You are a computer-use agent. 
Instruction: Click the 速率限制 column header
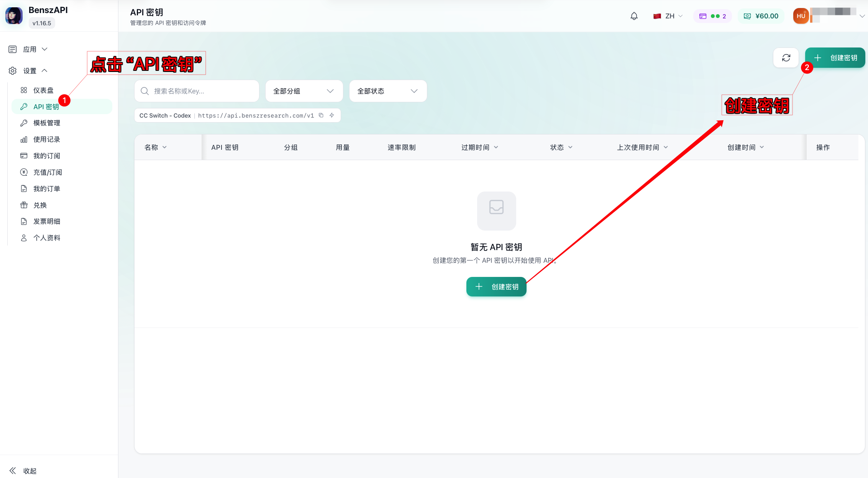click(402, 147)
